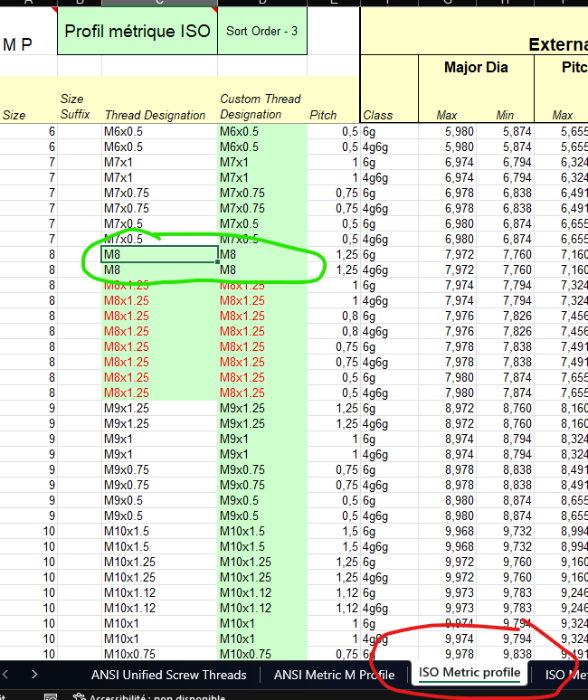This screenshot has height=700, width=588.
Task: Click size 10 in the M10x1 4g6g row
Action: pos(29,639)
